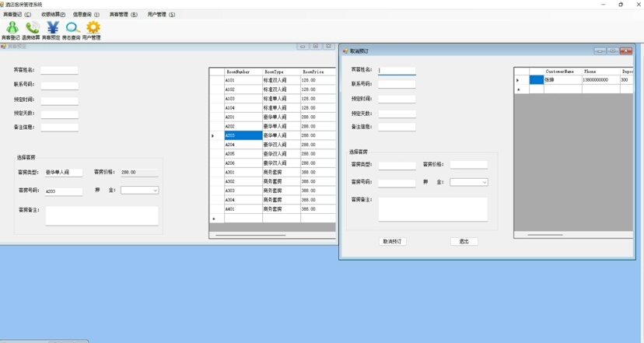This screenshot has height=343, width=644.
Task: Expand 押金 dropdown in 宾客预定 window
Action: (x=155, y=191)
